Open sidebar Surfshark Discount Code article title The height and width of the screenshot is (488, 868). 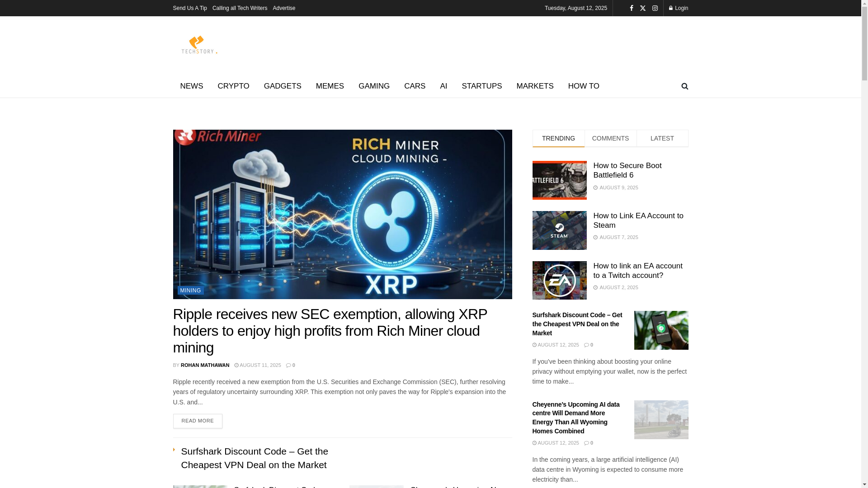577,324
